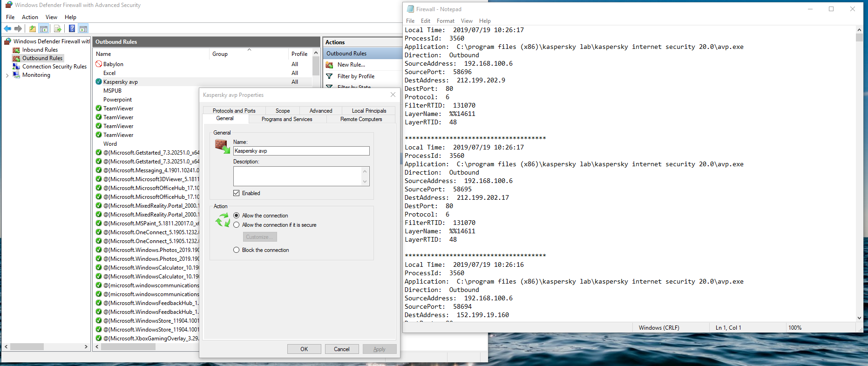This screenshot has width=868, height=366.
Task: Open the Format menu in Notepad
Action: (x=445, y=21)
